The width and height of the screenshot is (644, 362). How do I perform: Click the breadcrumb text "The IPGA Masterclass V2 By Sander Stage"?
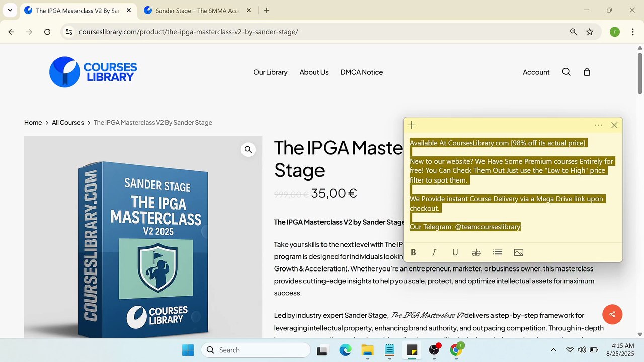pyautogui.click(x=153, y=122)
